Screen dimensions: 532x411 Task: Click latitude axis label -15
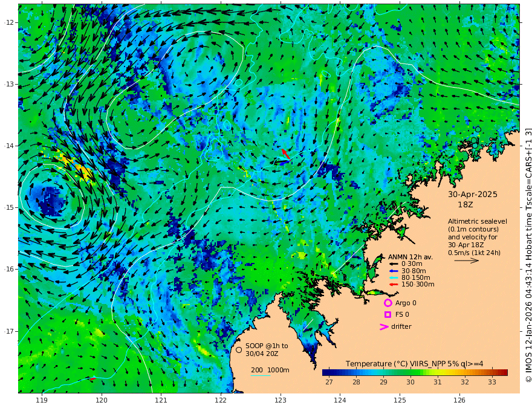coord(10,207)
